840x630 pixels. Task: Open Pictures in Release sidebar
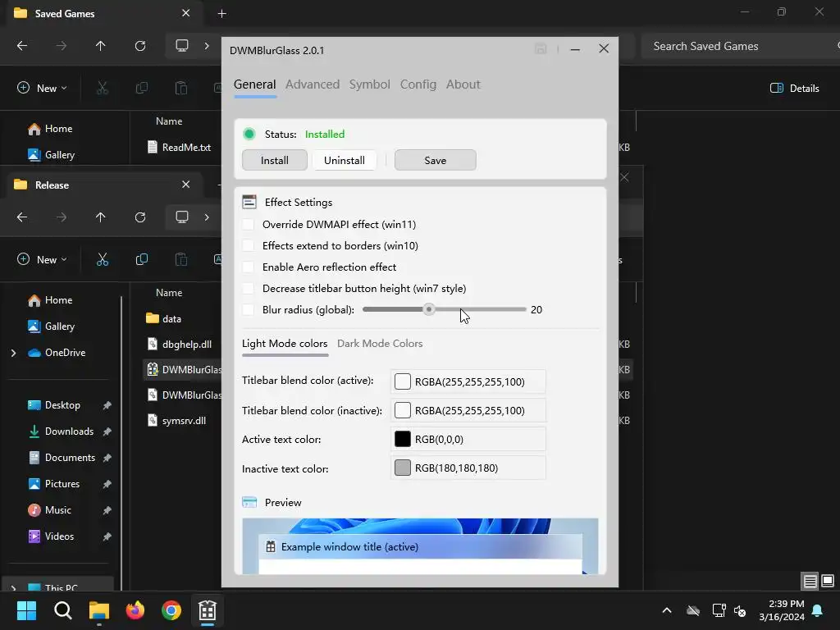53,484
